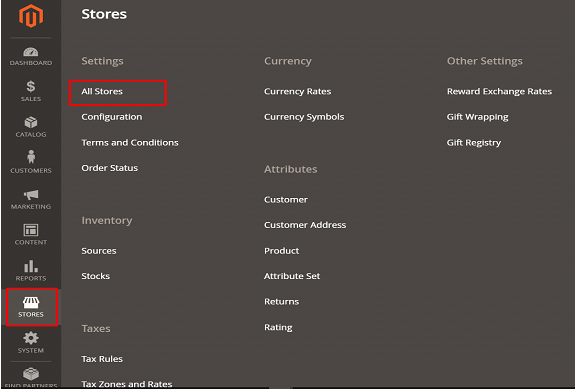Open the Catalog box icon
Screen dimensions: 575x389
click(31, 122)
